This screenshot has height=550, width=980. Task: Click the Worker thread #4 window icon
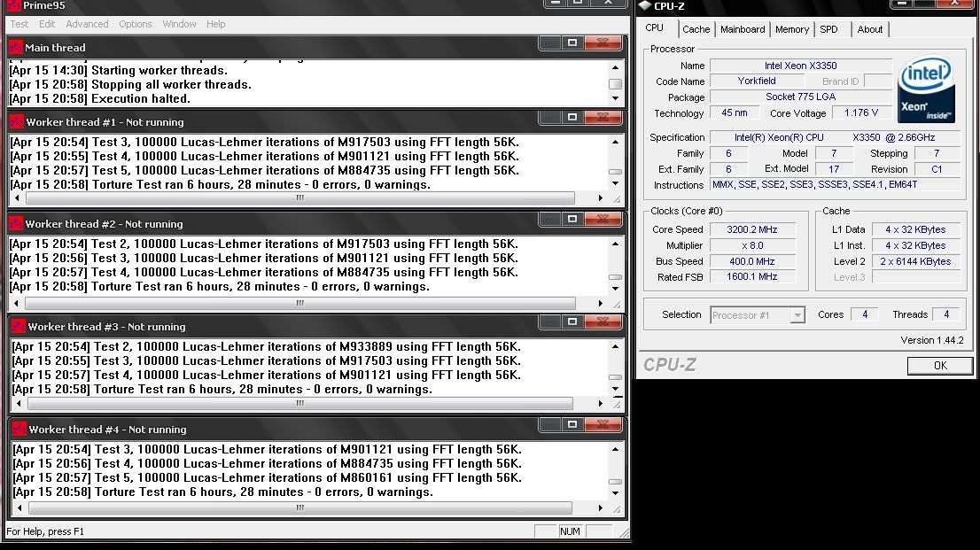tap(19, 430)
